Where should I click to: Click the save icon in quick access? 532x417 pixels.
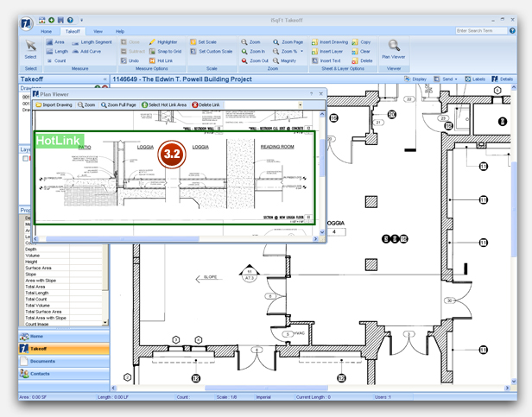tap(60, 21)
